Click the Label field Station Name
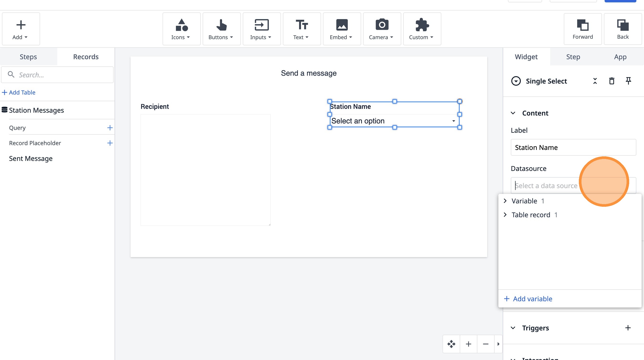The height and width of the screenshot is (360, 644). click(x=573, y=148)
